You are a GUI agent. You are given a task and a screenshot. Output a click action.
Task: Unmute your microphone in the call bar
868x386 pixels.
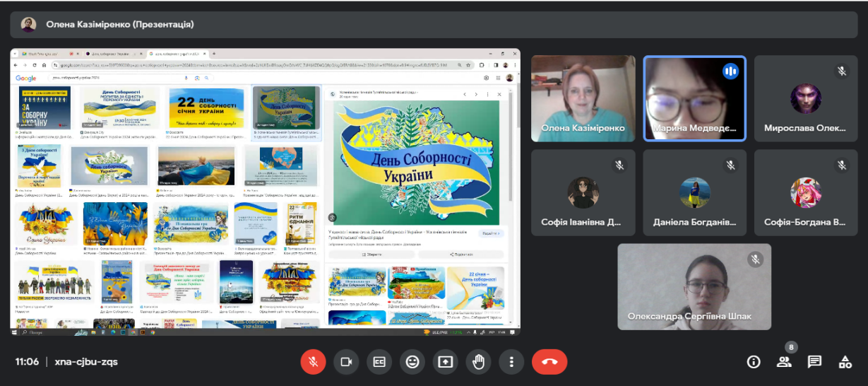313,362
